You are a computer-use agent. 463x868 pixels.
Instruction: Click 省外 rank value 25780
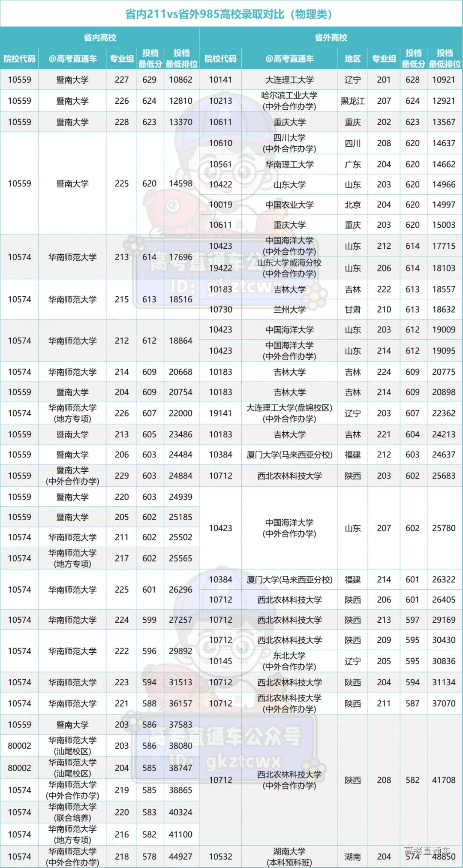444,528
